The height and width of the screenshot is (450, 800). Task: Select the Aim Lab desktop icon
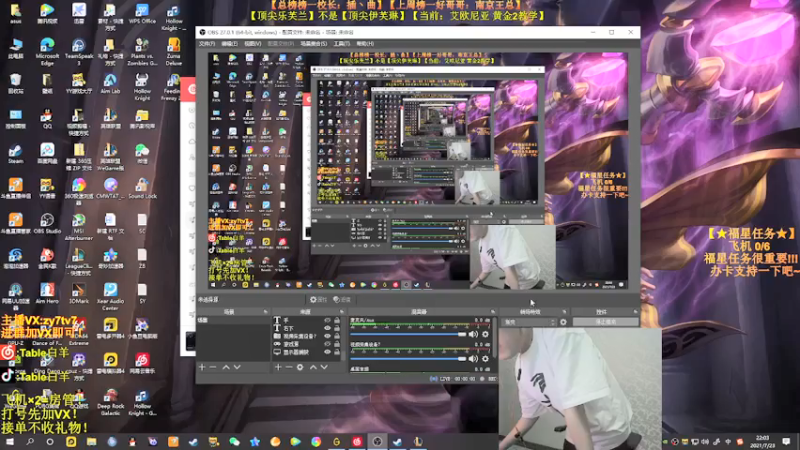pyautogui.click(x=110, y=84)
